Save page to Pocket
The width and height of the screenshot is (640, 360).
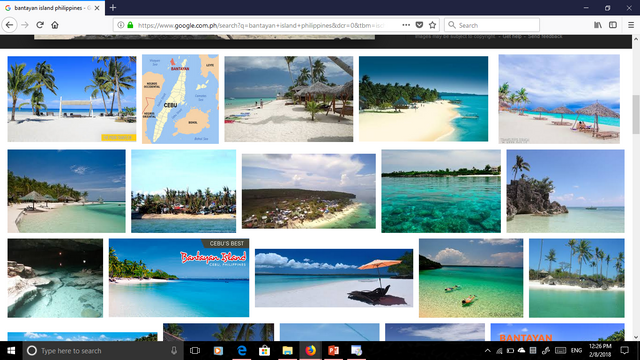pos(419,25)
